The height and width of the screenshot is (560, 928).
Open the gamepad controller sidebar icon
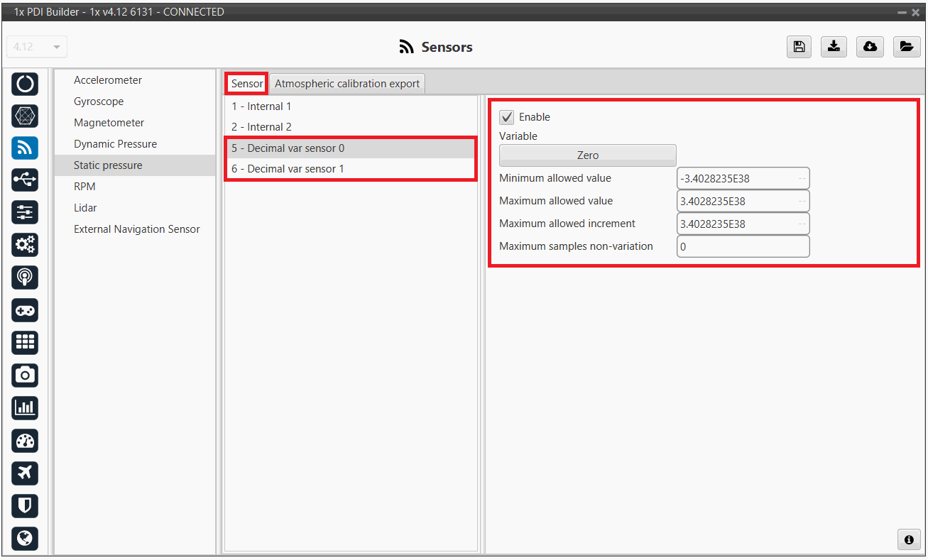point(25,310)
